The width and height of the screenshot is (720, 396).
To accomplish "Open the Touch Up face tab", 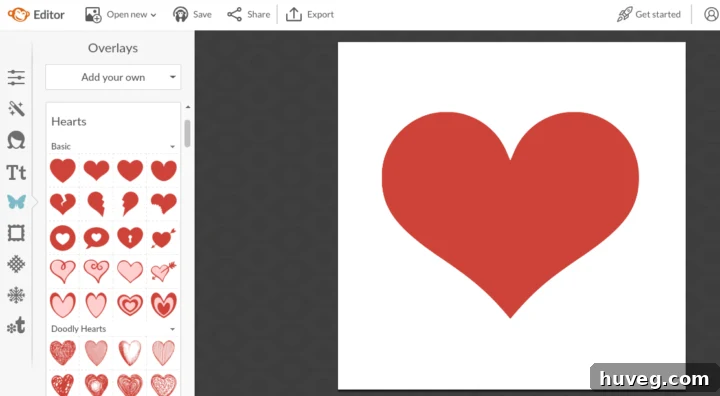I will click(x=16, y=140).
